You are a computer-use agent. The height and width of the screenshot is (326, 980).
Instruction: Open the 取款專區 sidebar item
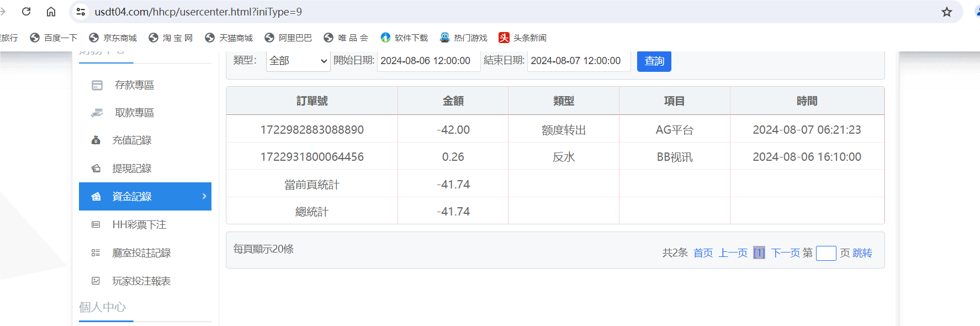(x=134, y=113)
